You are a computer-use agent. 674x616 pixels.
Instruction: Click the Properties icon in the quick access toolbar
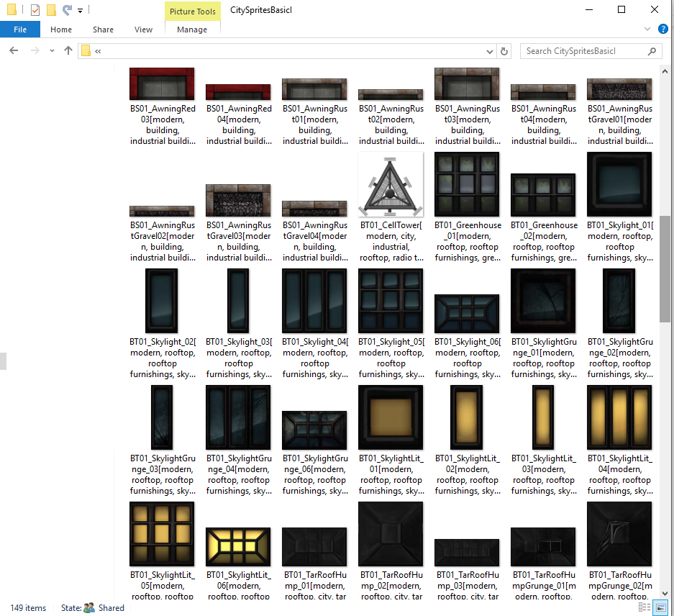pos(35,10)
